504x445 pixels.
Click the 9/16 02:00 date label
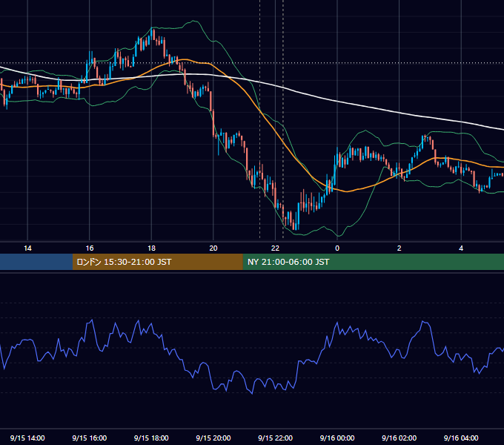click(x=399, y=438)
